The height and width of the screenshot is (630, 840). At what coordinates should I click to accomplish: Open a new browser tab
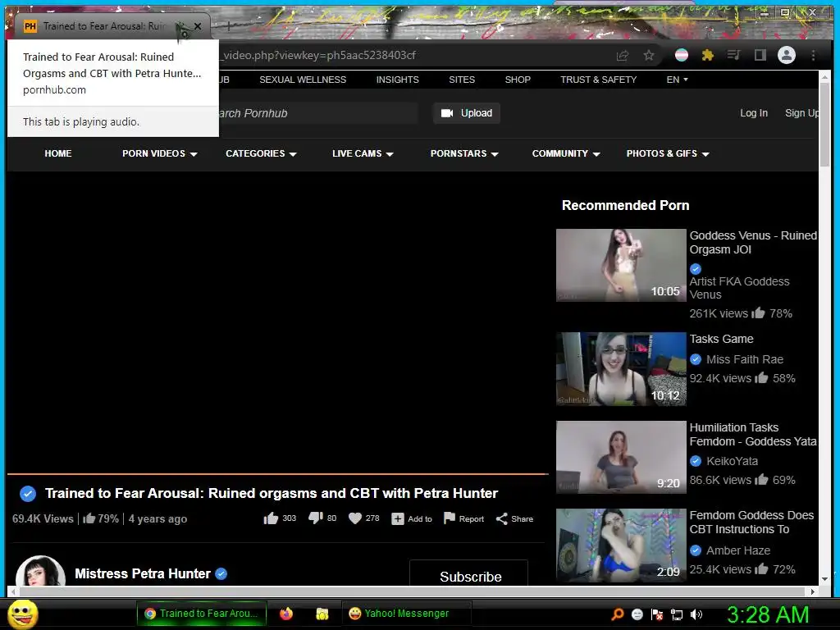click(x=229, y=25)
